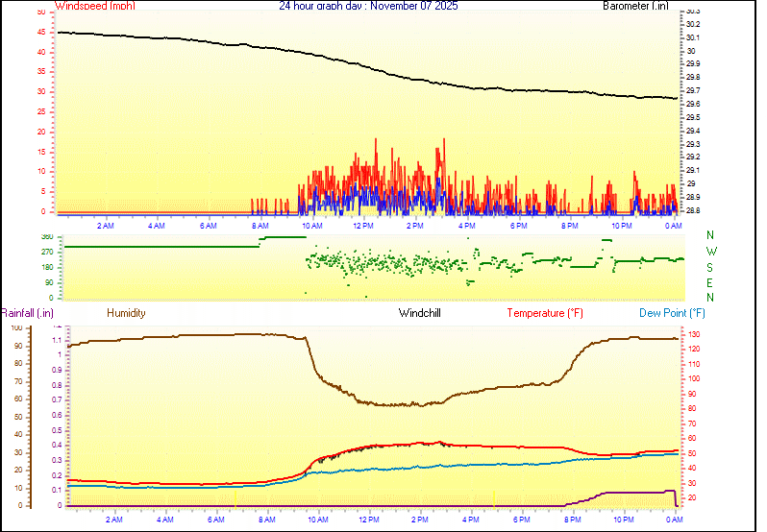Click the Barometer (.in) axis label

click(634, 6)
